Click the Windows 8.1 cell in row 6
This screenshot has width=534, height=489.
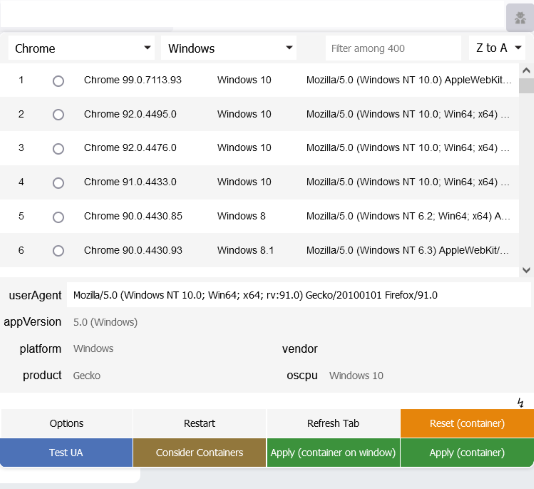point(246,250)
